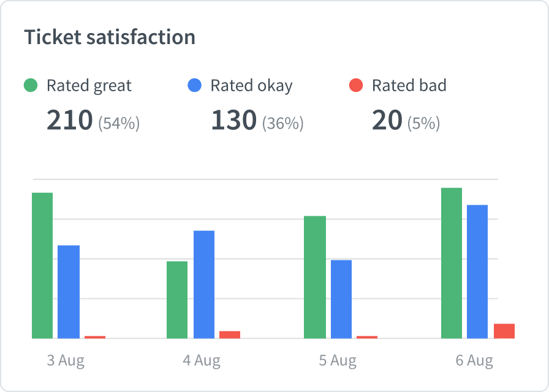The width and height of the screenshot is (549, 392).
Task: Select the 'Rated okay' legend label
Action: [251, 86]
